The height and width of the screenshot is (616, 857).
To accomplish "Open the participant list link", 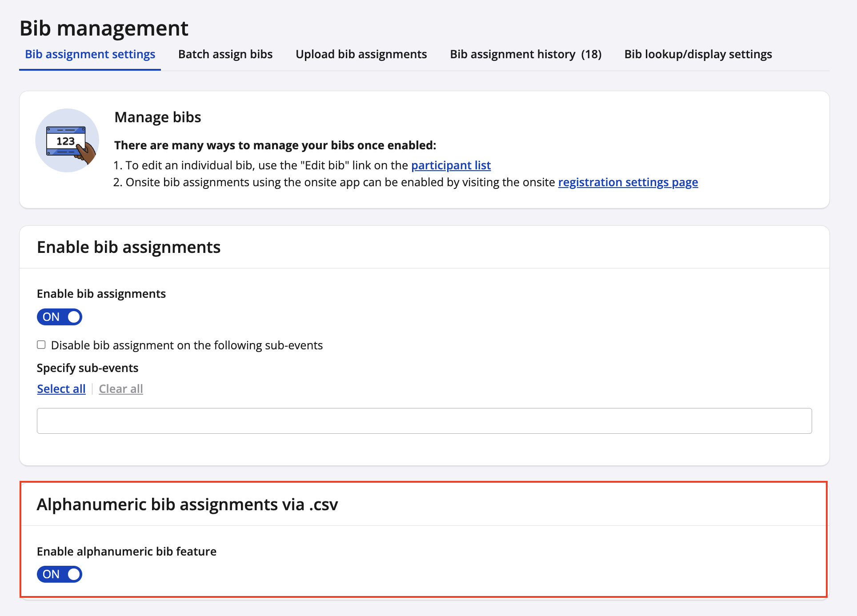I will point(451,165).
